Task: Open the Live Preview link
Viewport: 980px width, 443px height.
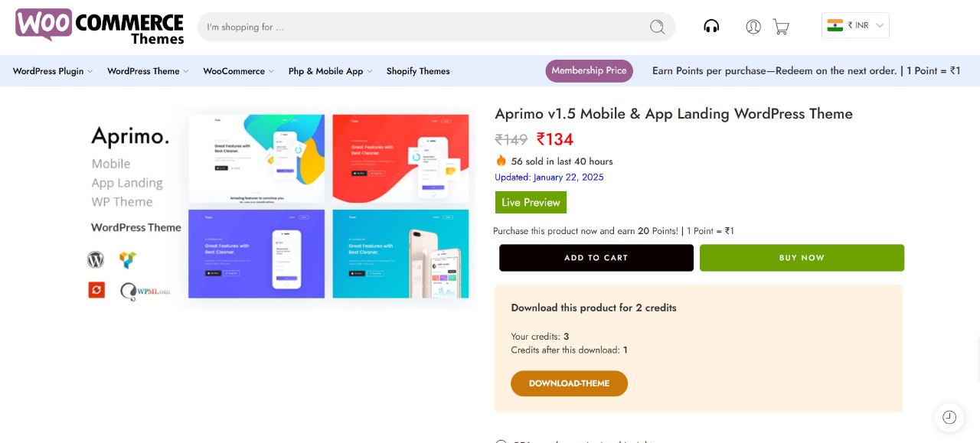Action: pyautogui.click(x=531, y=203)
